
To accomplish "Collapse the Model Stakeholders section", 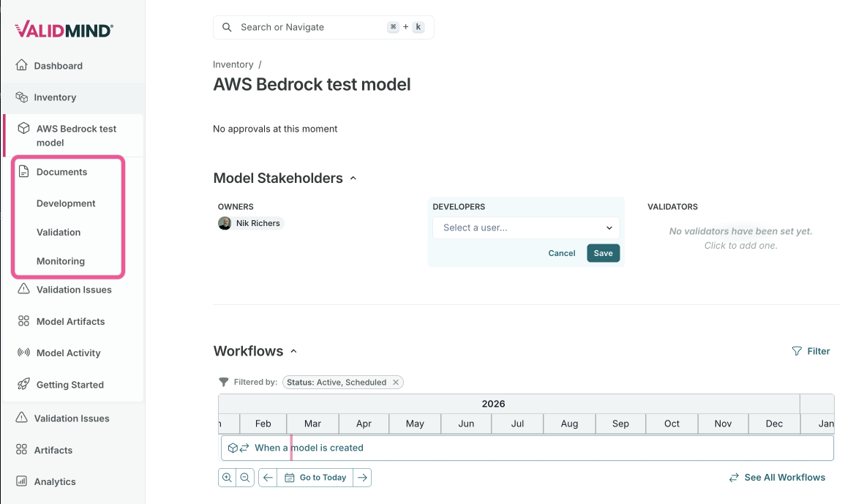I will 353,178.
